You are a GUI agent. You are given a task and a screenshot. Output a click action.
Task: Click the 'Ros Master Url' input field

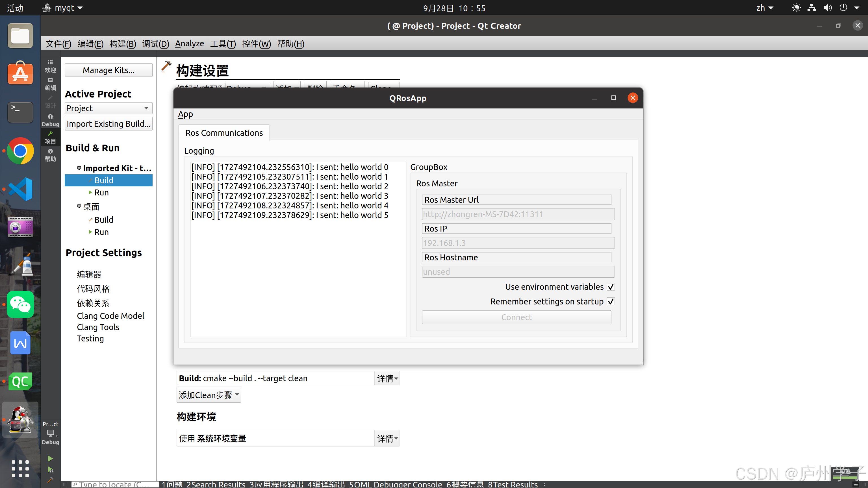[516, 214]
